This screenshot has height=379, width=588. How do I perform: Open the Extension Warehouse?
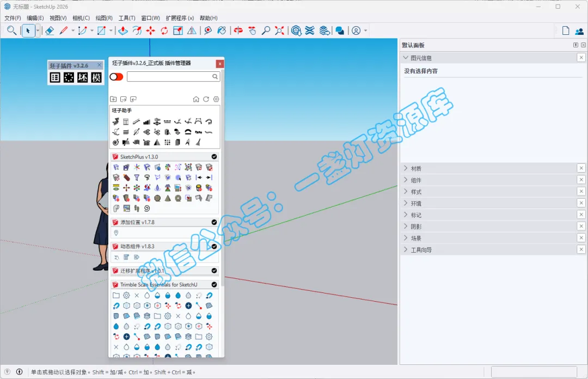(x=310, y=31)
